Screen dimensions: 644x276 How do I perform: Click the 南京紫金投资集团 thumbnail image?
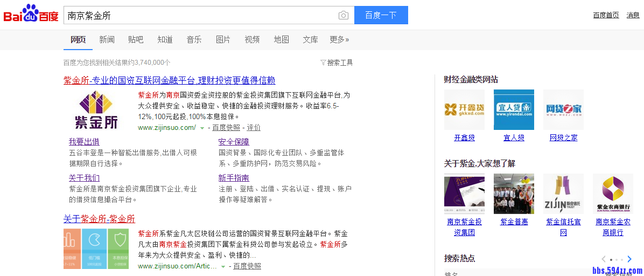tap(464, 194)
